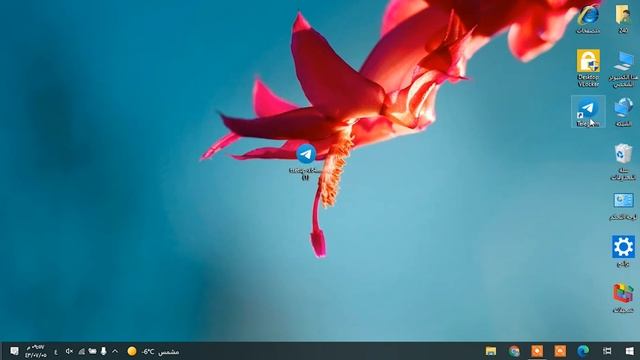The height and width of the screenshot is (360, 640).
Task: Select the Recycle Bin icon
Action: click(x=623, y=162)
